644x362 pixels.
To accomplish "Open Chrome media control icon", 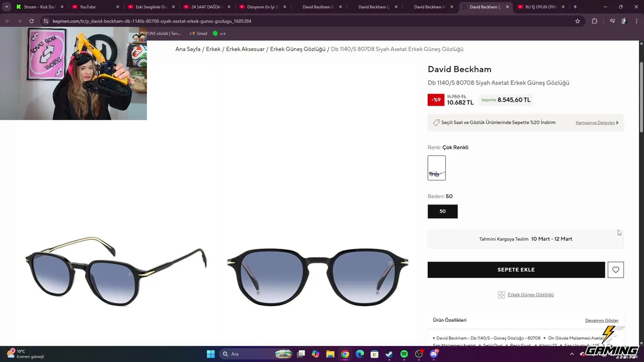I will 612,21.
